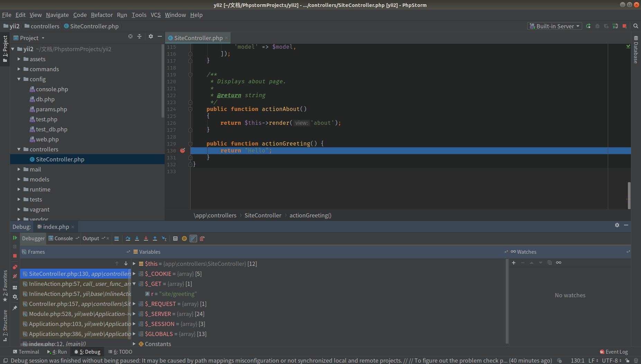Click Collapse All icon in Project panel
The image size is (641, 364).
pyautogui.click(x=139, y=36)
